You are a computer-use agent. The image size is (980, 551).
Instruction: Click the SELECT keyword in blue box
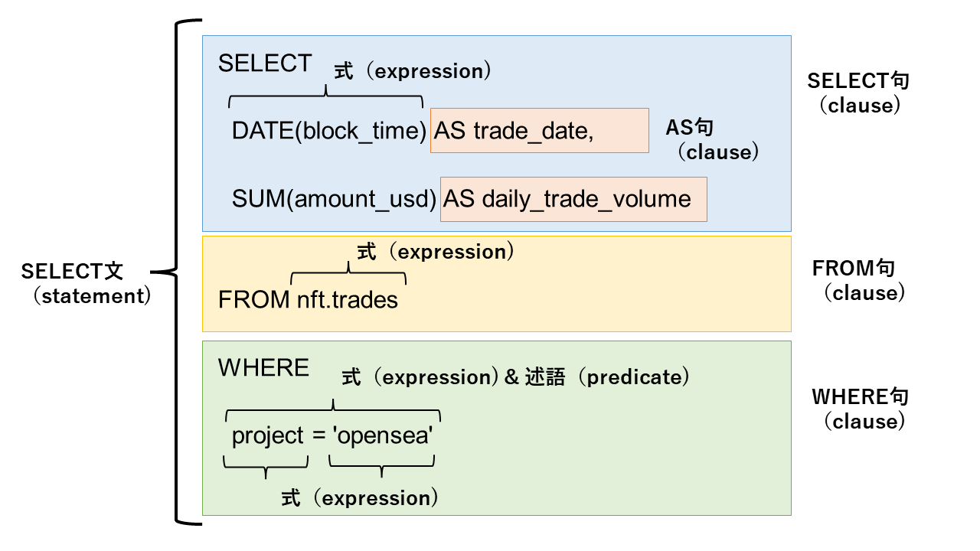265,64
